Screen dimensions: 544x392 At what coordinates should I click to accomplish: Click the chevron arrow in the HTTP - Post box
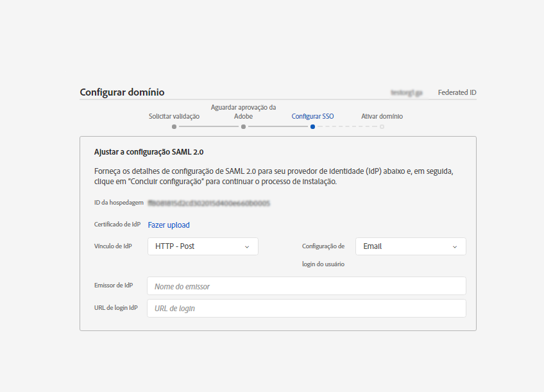(247, 246)
